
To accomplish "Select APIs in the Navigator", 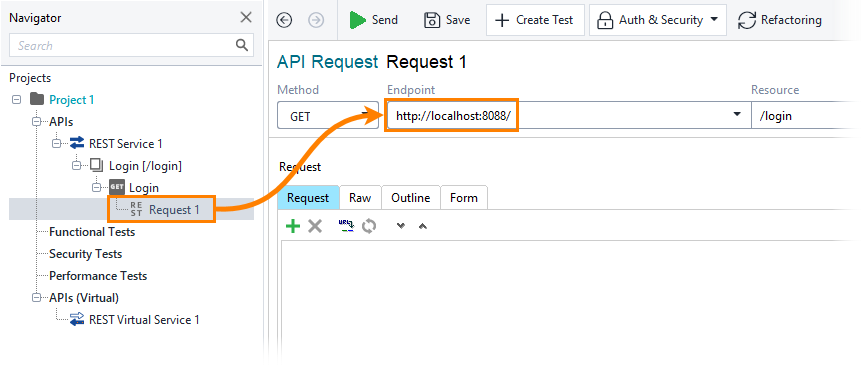I will (61, 121).
